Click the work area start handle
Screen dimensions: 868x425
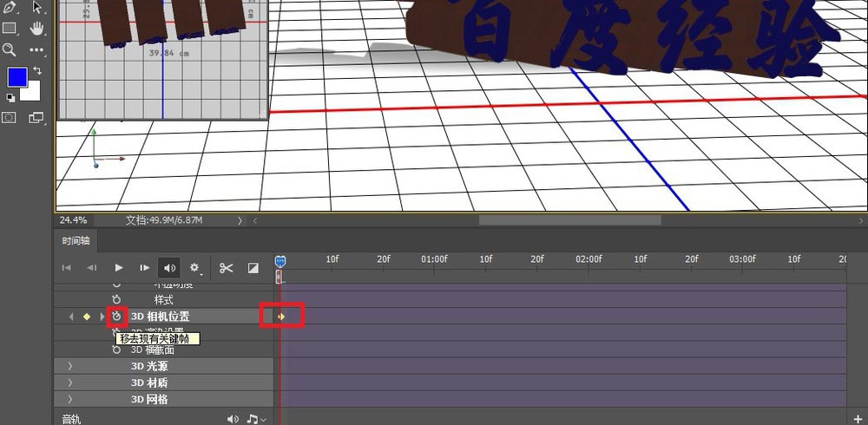pyautogui.click(x=279, y=276)
